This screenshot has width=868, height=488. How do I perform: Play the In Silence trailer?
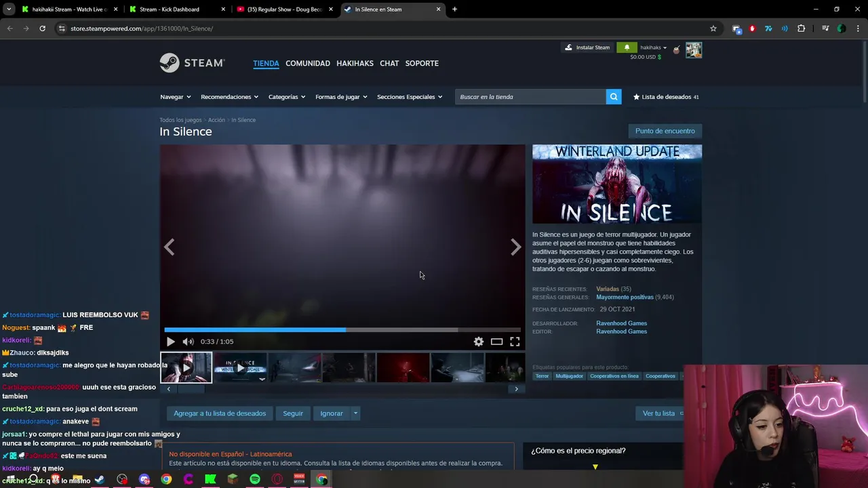pyautogui.click(x=170, y=342)
